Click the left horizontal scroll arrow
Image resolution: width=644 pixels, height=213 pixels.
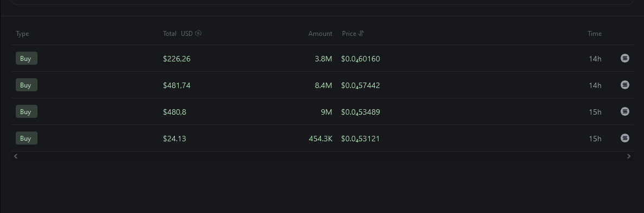pos(16,156)
